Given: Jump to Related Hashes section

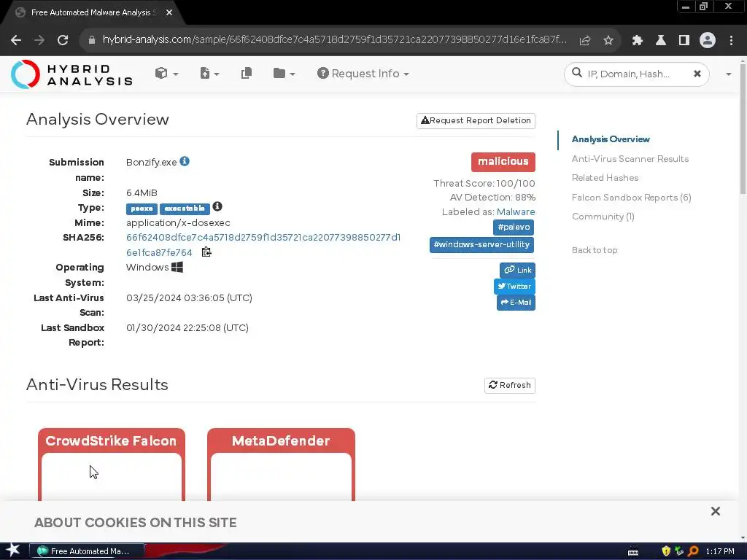Looking at the screenshot, I should click(605, 178).
